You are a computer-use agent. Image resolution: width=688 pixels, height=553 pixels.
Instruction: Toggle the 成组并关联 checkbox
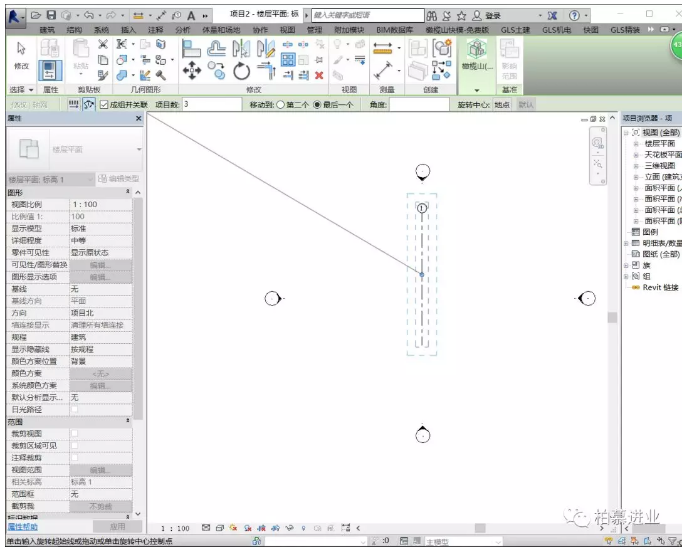104,104
